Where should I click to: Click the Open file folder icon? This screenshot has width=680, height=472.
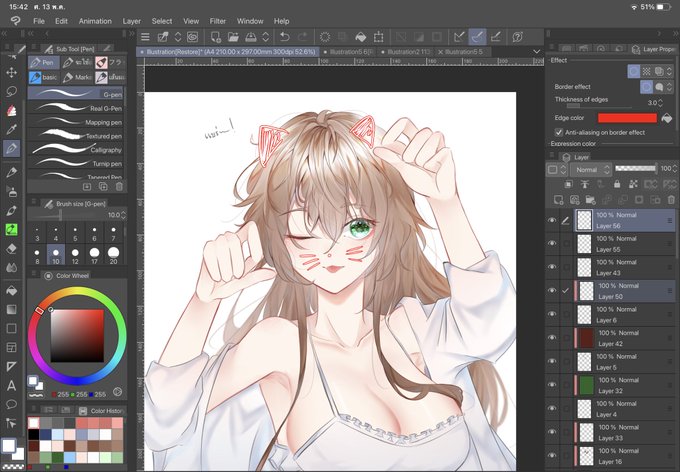[233, 37]
